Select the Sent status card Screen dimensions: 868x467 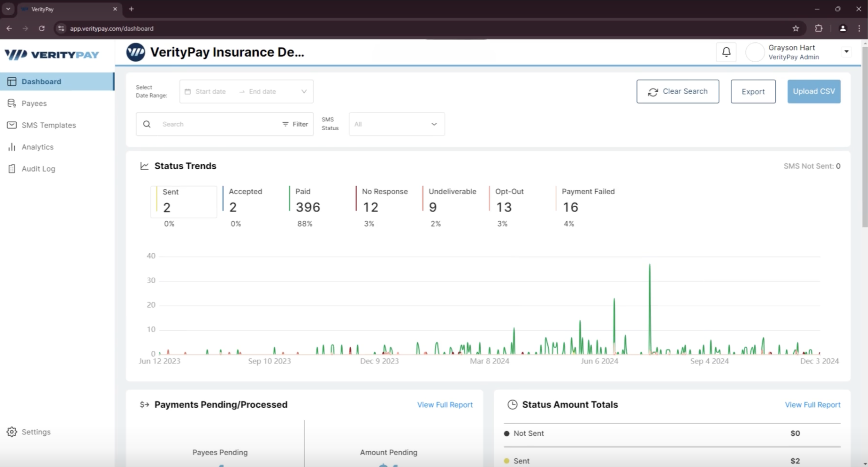(x=184, y=202)
